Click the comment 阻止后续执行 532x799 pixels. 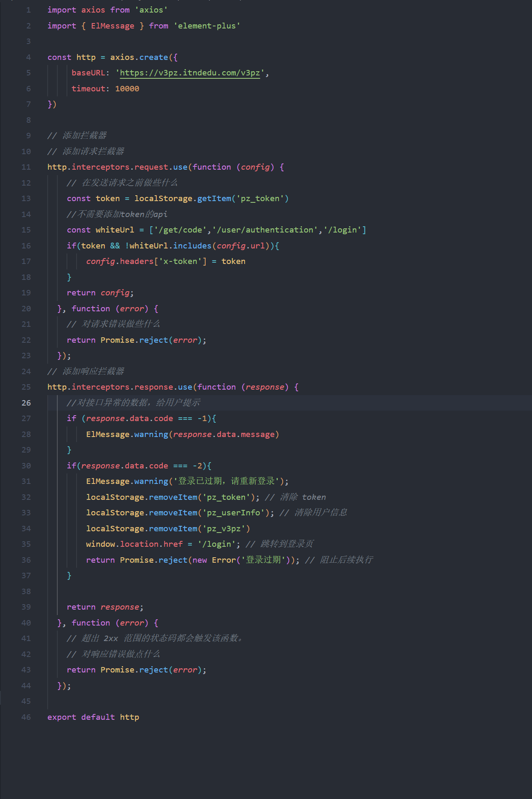coord(339,560)
